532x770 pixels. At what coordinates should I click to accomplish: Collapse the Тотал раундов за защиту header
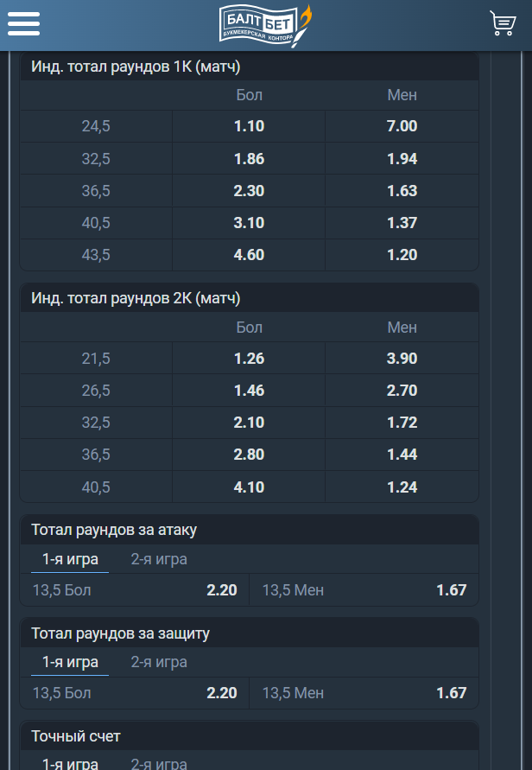[x=249, y=633]
